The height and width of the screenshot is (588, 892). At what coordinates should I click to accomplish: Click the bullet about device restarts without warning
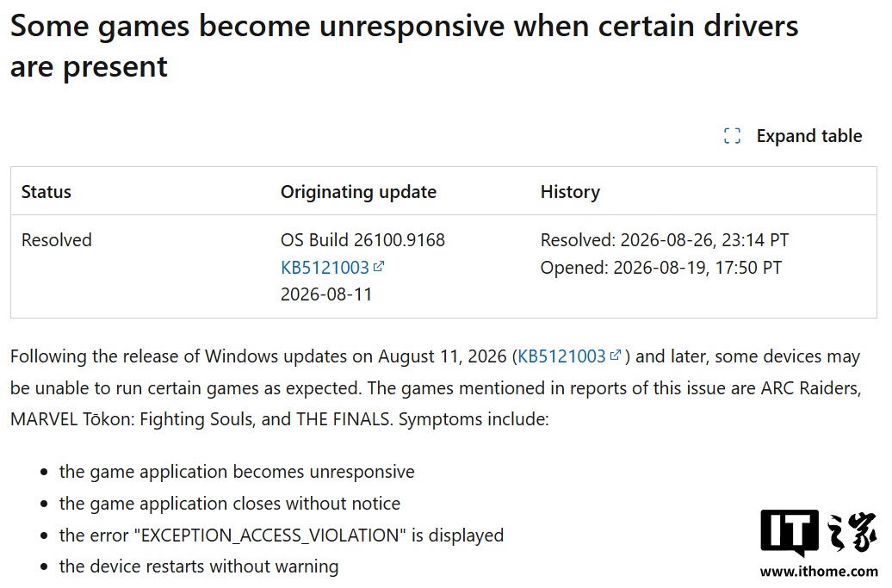coord(199,567)
